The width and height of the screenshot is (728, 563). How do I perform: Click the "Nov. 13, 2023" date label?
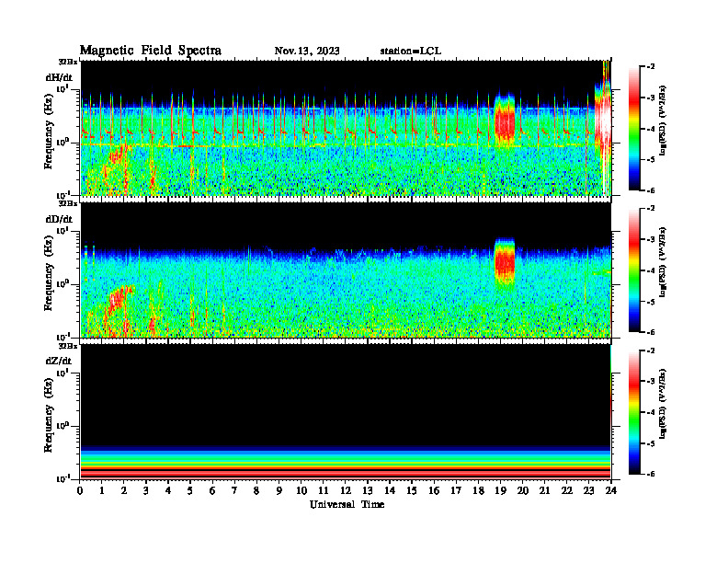click(307, 51)
